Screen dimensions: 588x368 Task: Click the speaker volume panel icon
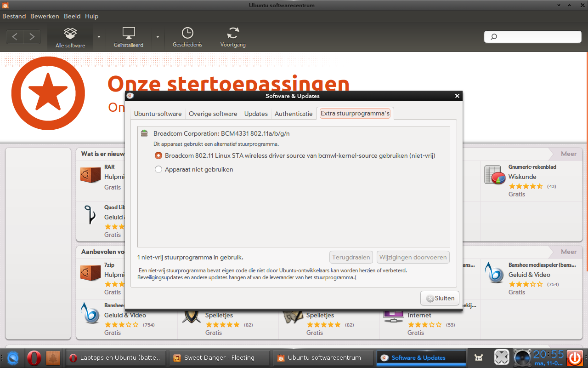point(522,357)
